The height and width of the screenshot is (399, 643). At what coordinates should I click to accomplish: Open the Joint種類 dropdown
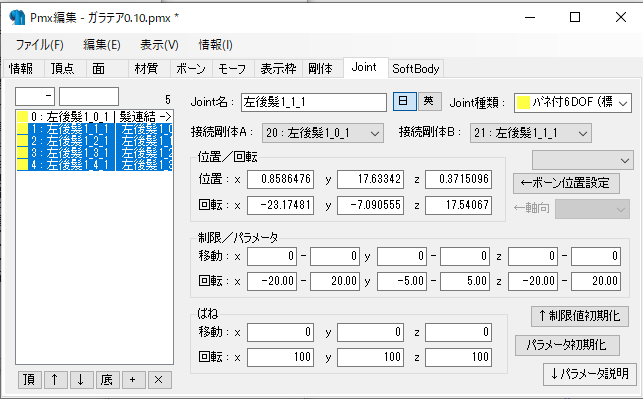(572, 103)
